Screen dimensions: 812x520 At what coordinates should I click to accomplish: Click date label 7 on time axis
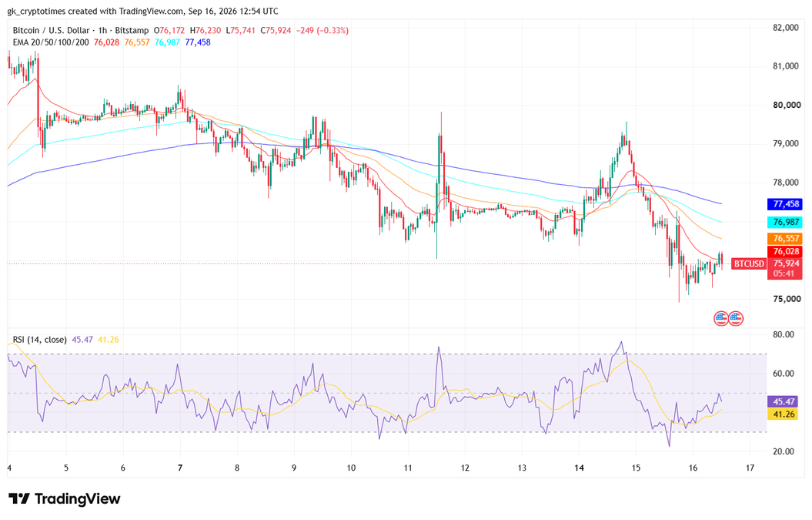coord(180,468)
